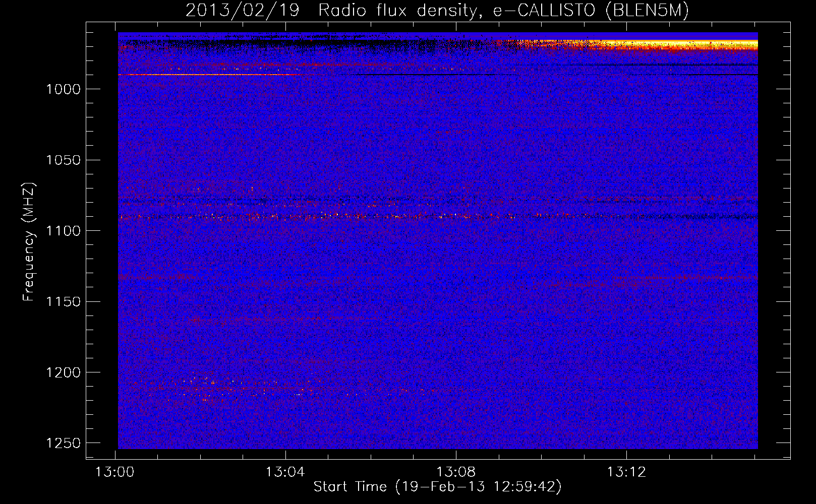Screen dimensions: 816x504
Task: Select the '1000' frequency axis label
Action: point(63,89)
